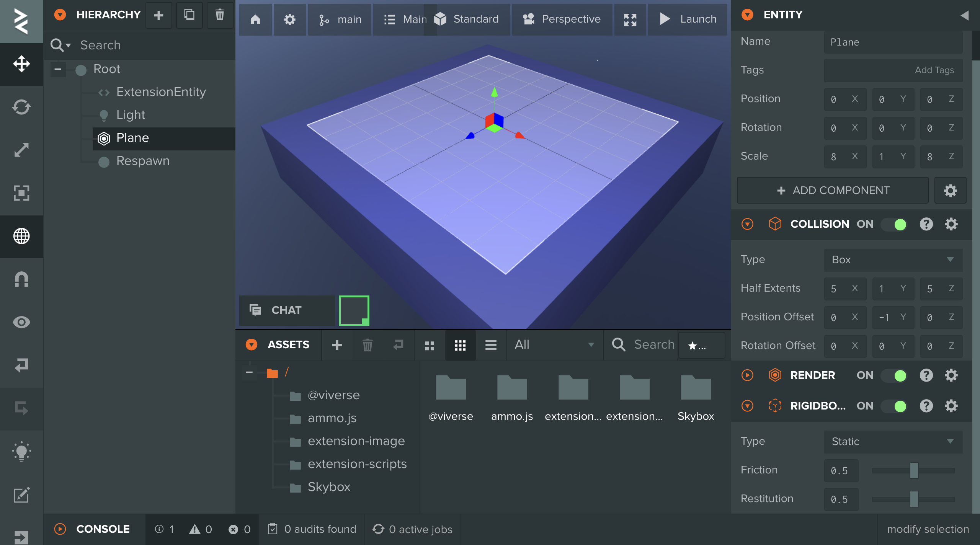Disable the Collision component toggle
Screen dimensions: 980x545
tap(895, 224)
